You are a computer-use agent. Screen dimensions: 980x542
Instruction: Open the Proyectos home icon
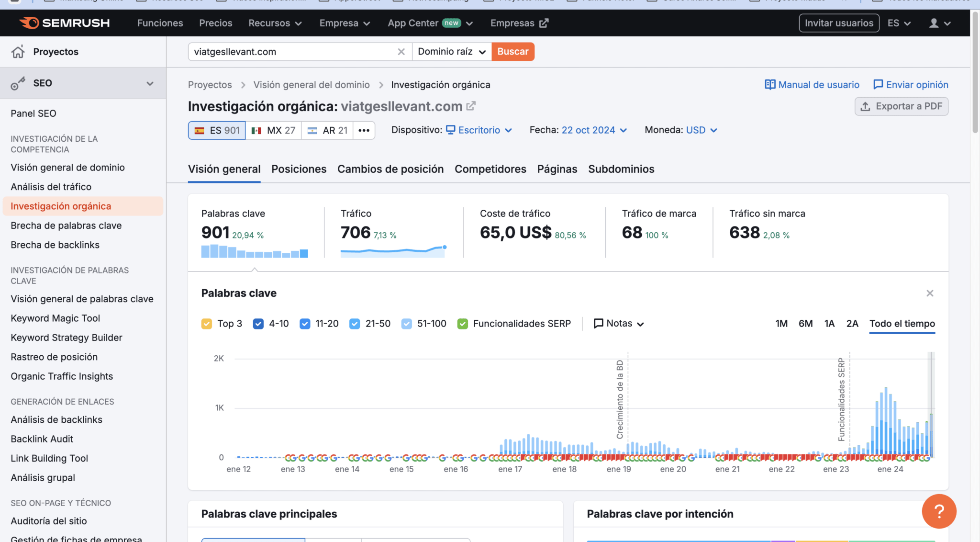[18, 52]
